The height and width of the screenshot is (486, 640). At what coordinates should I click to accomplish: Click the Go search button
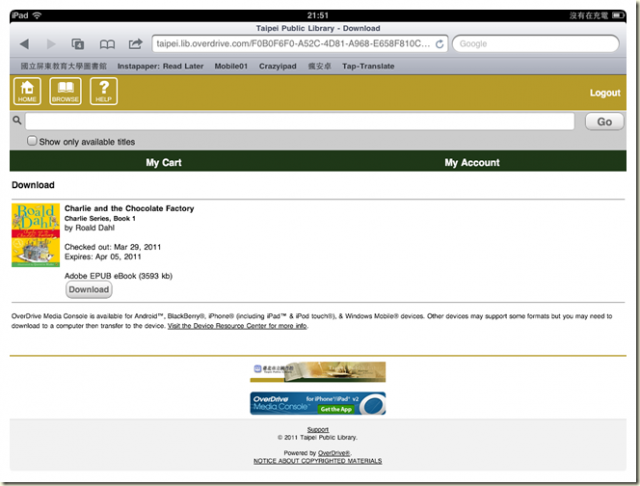604,122
